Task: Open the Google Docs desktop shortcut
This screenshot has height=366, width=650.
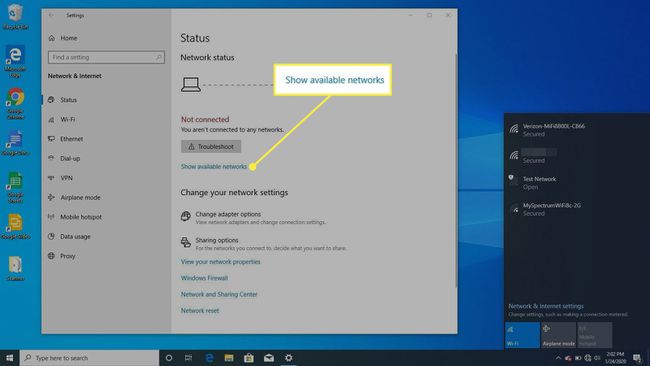Action: (x=15, y=143)
